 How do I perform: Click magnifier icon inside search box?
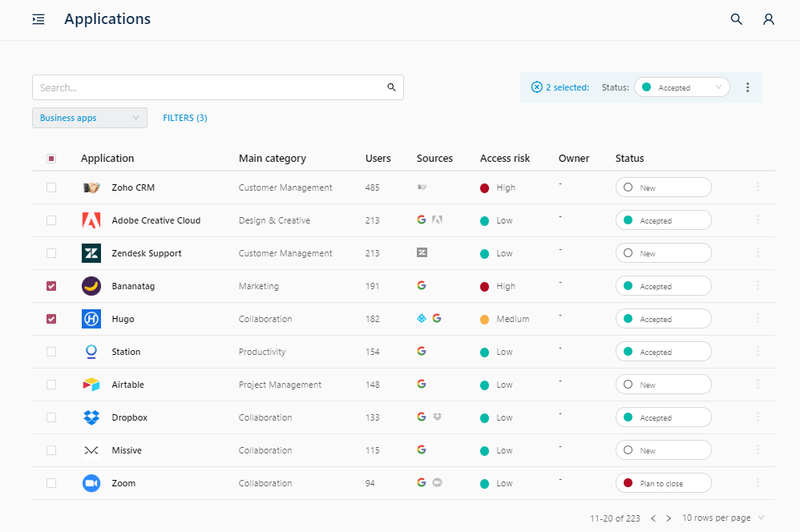(x=391, y=87)
